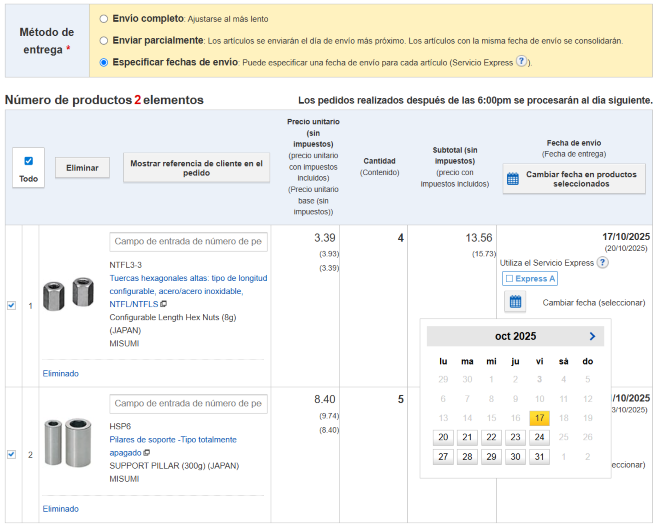Click calendar icon beside Cambiar fecha (seleccionar)
The width and height of the screenshot is (660, 527).
pyautogui.click(x=514, y=301)
